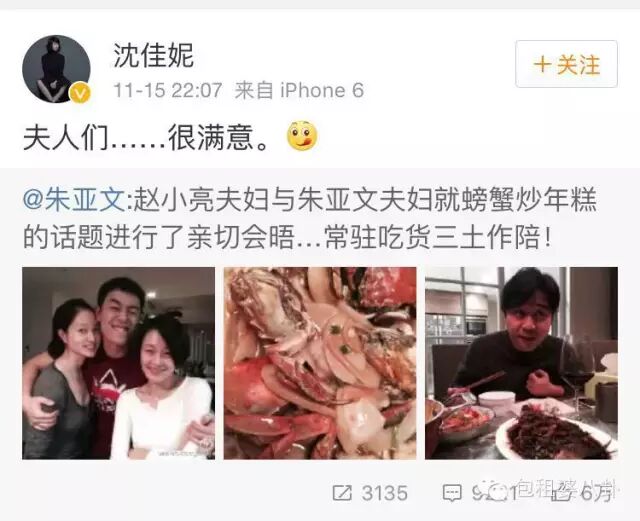Open the repost icon beside 3135
This screenshot has height=521, width=640.
point(342,493)
